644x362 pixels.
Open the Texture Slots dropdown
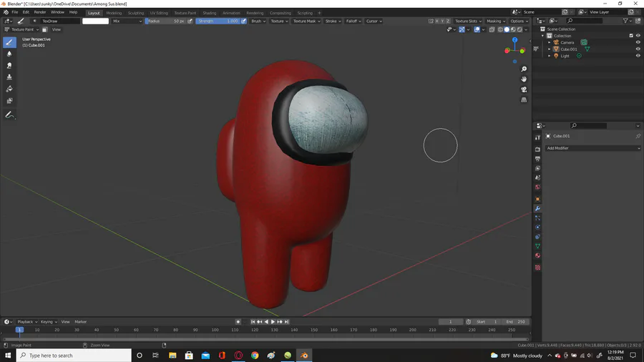pos(468,21)
